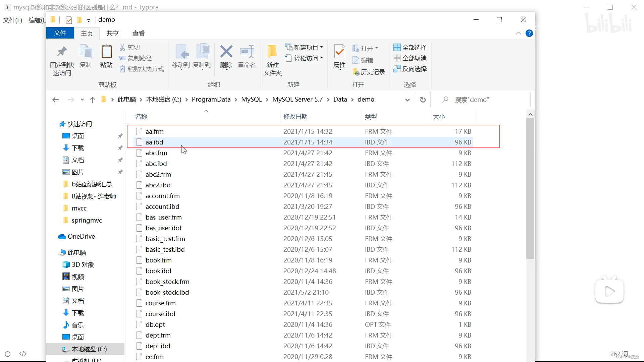Click Select None (全部取消) option
The width and height of the screenshot is (644, 362).
[x=410, y=58]
